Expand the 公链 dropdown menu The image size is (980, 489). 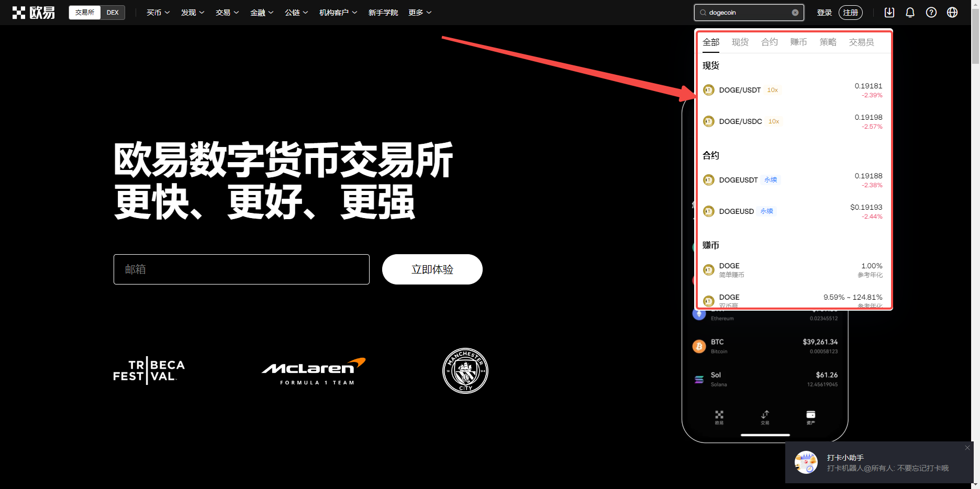(x=296, y=13)
